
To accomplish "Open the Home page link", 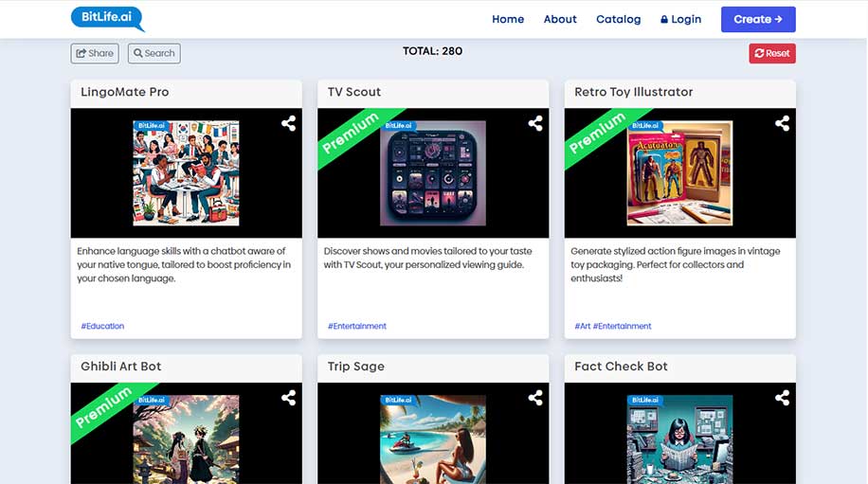I will pos(508,19).
